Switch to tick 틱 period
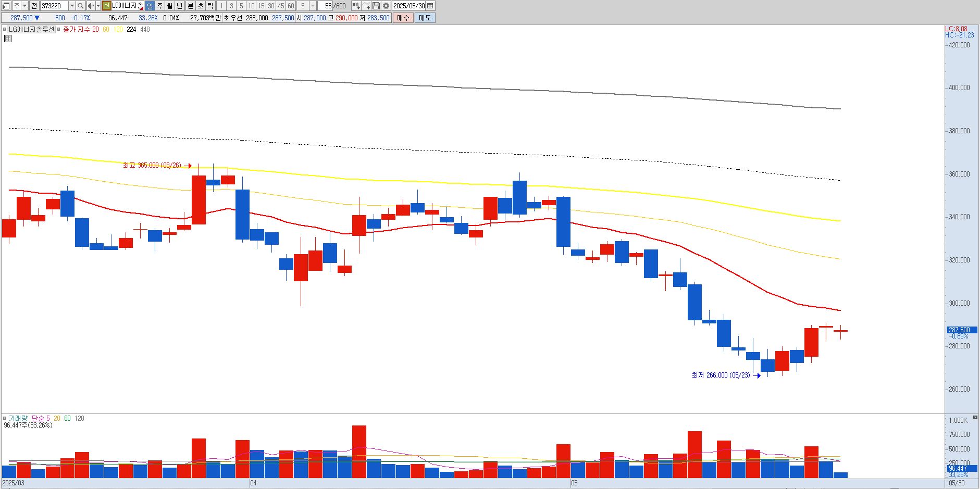 click(210, 6)
